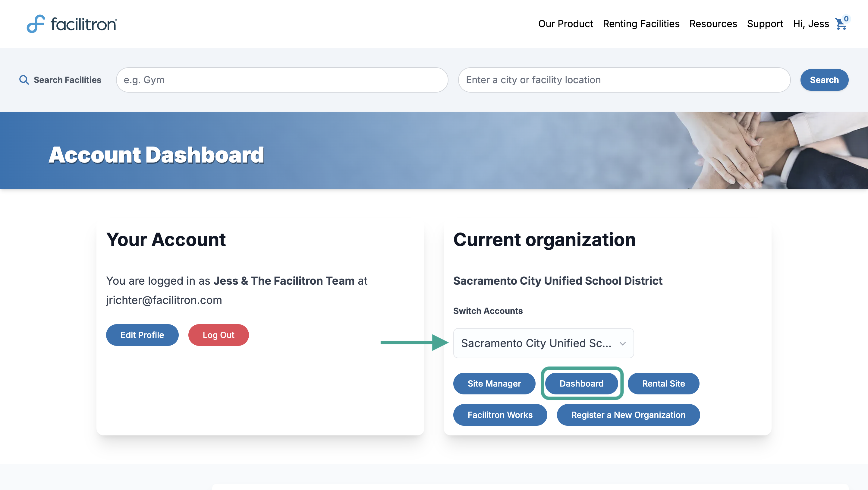The image size is (868, 490).
Task: Open the "Support" page
Action: tap(765, 24)
